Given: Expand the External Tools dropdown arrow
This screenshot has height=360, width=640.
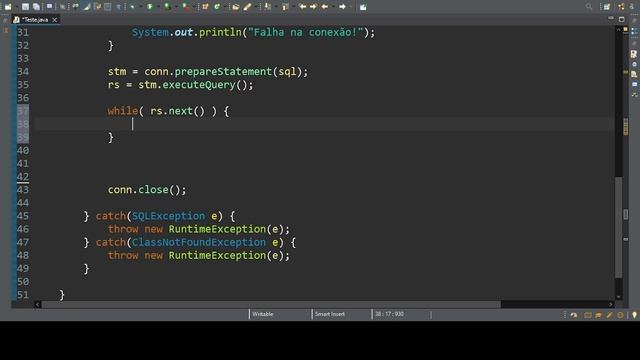Looking at the screenshot, I should pos(194,7).
